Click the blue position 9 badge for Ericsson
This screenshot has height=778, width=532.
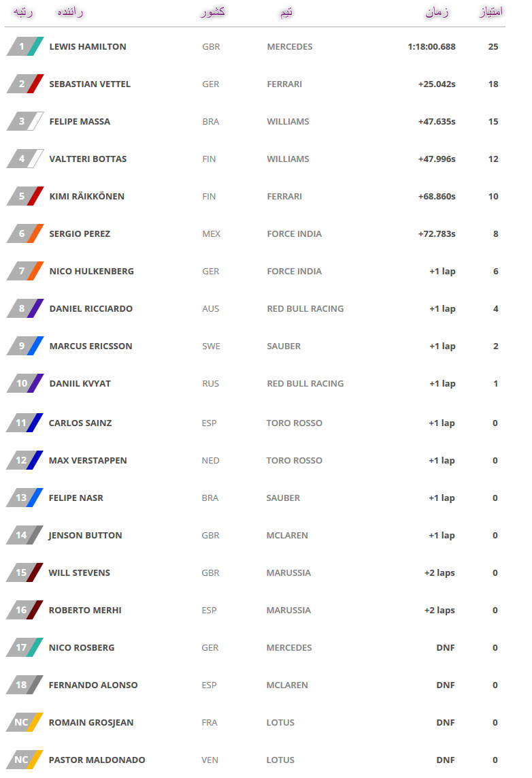point(24,346)
